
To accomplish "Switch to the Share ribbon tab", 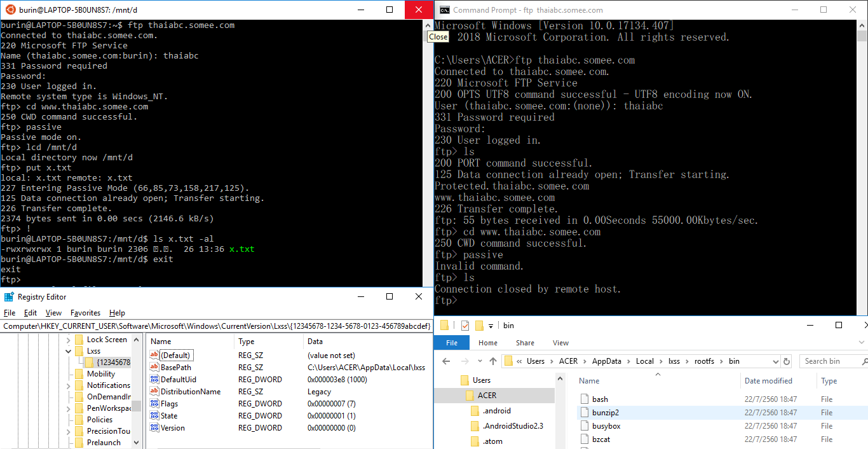I will (x=525, y=343).
